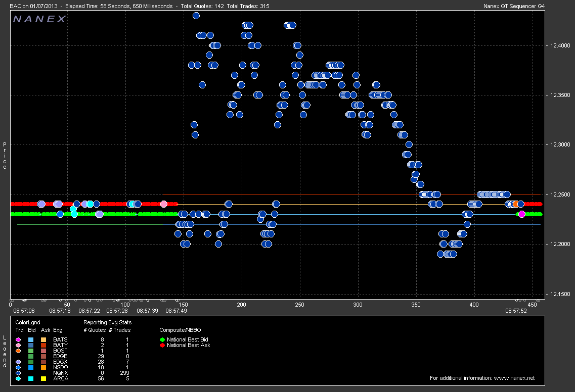Click the green National Best Bid marker
575x392 pixels.
(162, 339)
